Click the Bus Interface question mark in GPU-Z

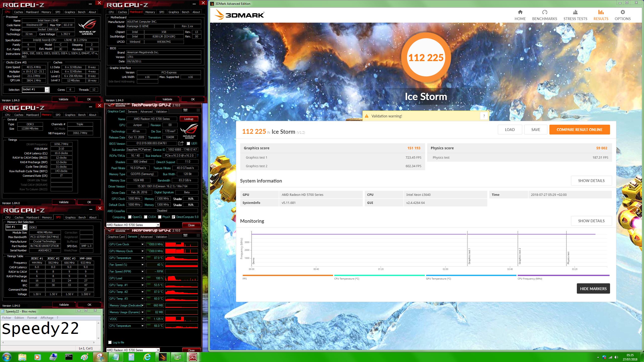click(x=198, y=156)
